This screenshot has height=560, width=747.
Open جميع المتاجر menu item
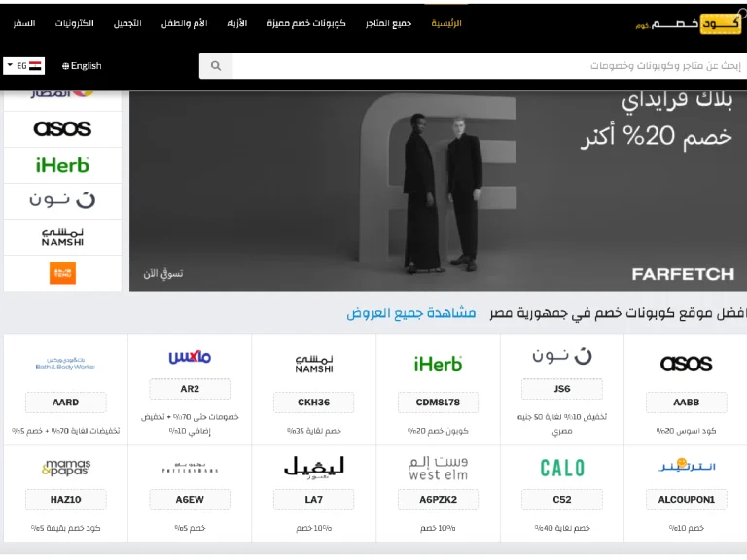point(388,23)
